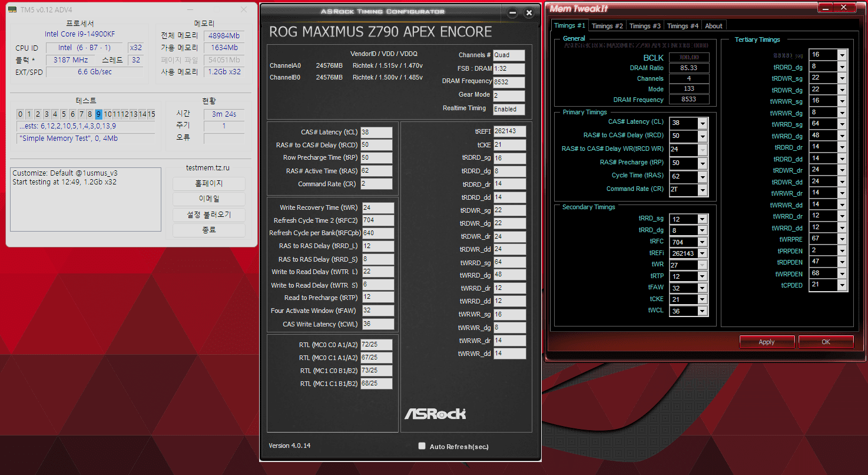Click the Realtime Timing field
868x475 pixels.
509,109
